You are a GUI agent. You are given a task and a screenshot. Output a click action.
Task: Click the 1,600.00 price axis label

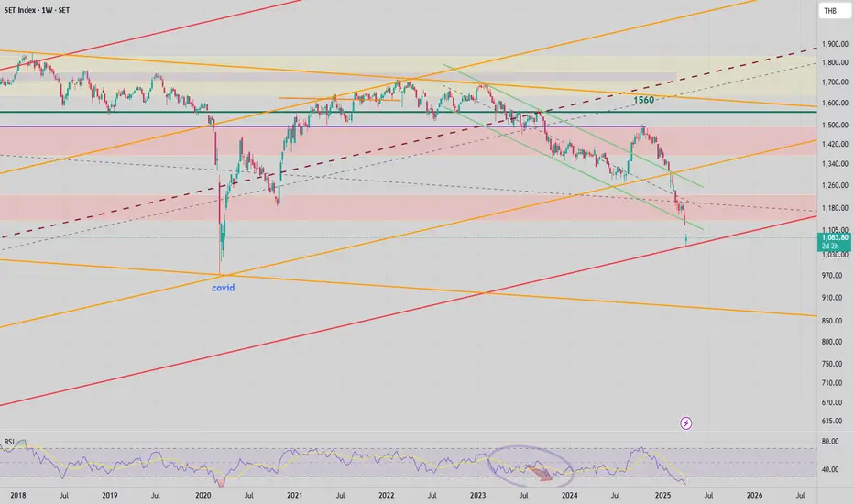coord(835,103)
